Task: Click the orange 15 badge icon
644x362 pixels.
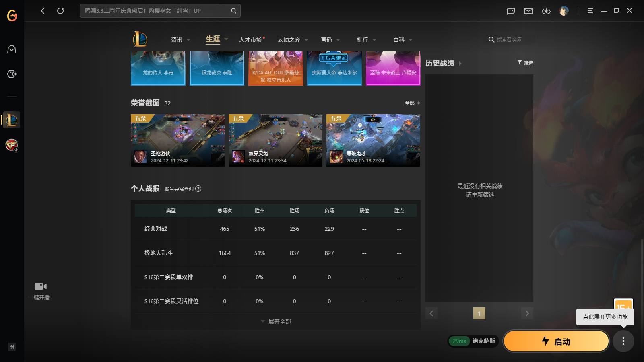Action: click(x=623, y=304)
